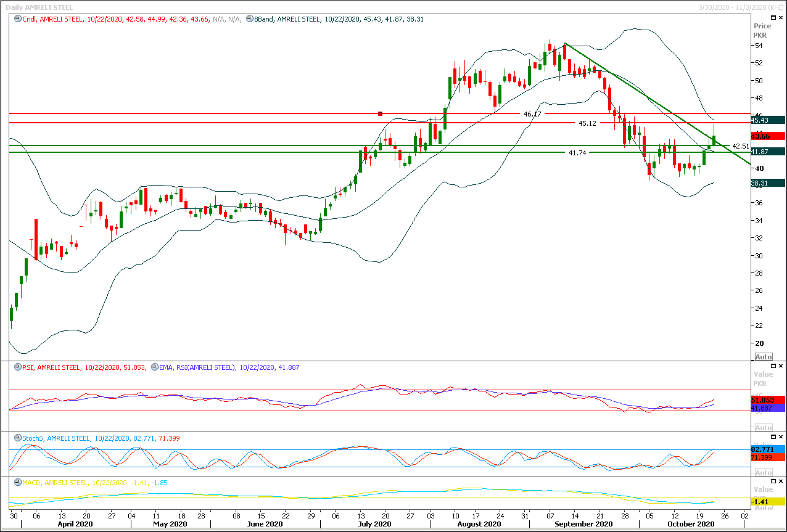Click the 41.74 support line label
This screenshot has height=532, width=787.
(577, 152)
